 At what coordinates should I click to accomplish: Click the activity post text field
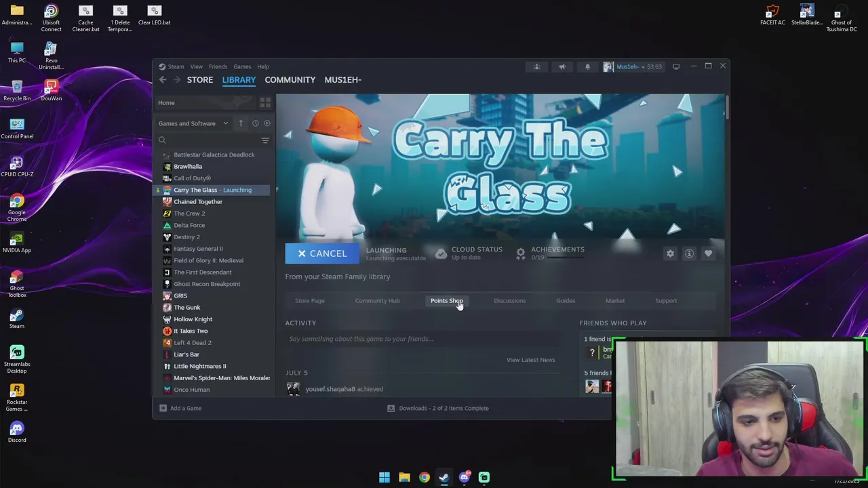coord(422,339)
